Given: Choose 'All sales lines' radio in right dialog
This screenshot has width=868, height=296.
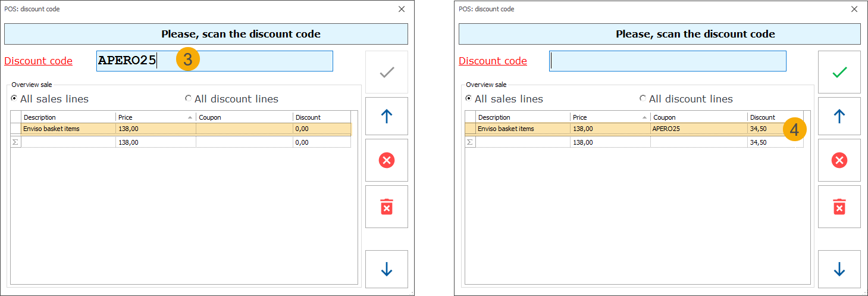Looking at the screenshot, I should pyautogui.click(x=469, y=99).
